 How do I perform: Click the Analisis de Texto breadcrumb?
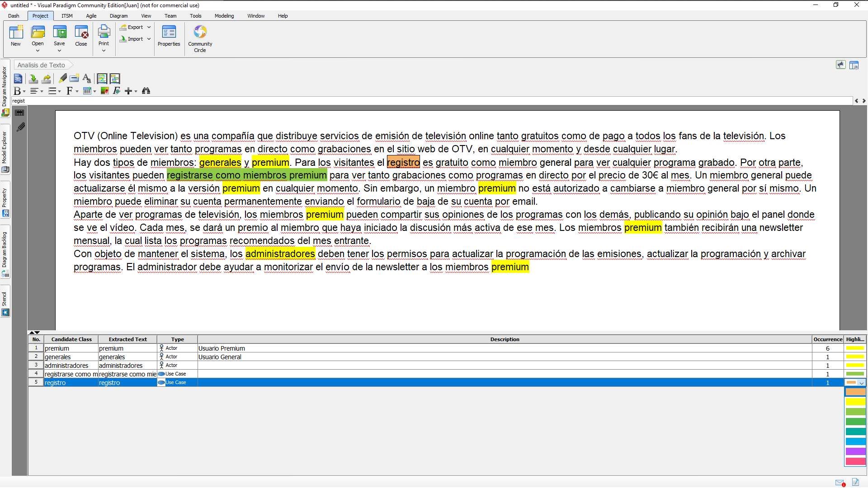41,65
